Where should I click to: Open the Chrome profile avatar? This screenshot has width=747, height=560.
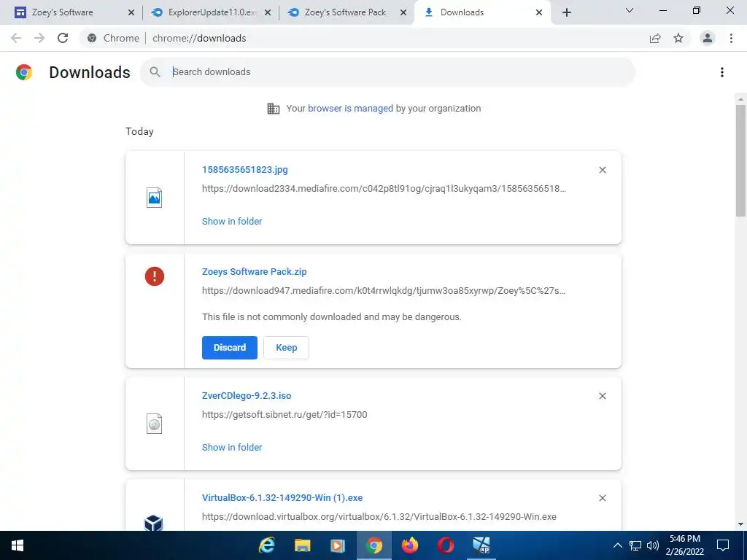pos(708,38)
